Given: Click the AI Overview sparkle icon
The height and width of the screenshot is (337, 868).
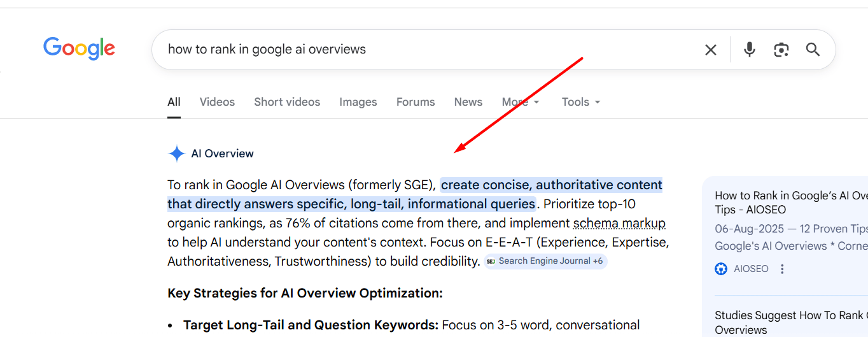Looking at the screenshot, I should [x=176, y=154].
